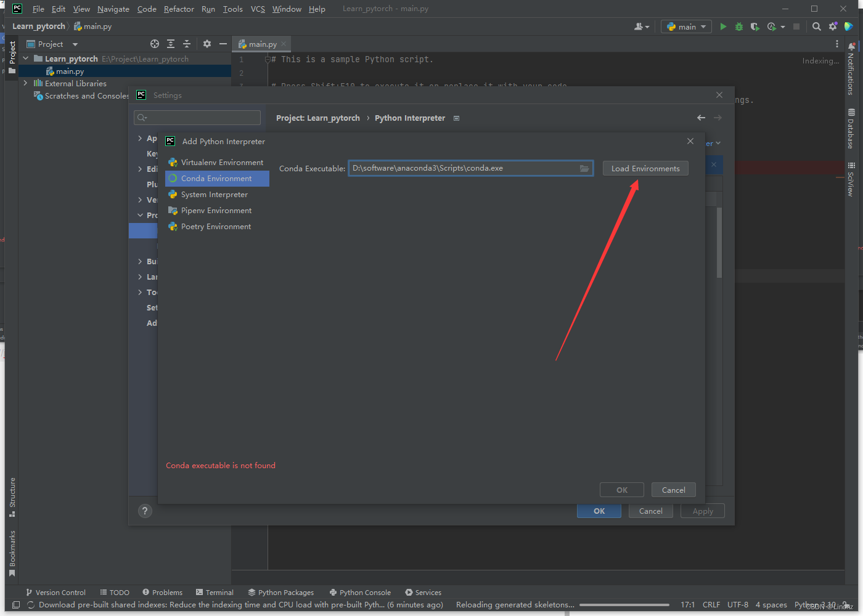Image resolution: width=863 pixels, height=616 pixels.
Task: Click Cancel in the Settings dialog
Action: [x=650, y=511]
